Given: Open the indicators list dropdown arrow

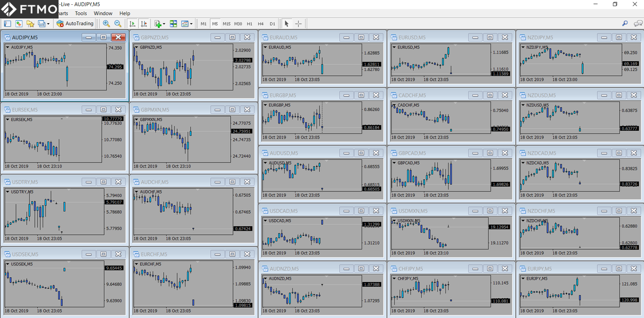Looking at the screenshot, I should 164,24.
